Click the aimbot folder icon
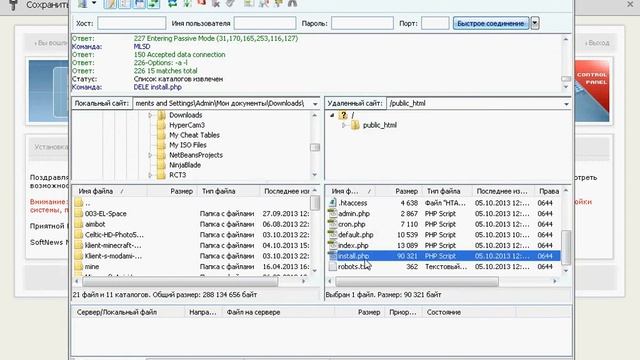This screenshot has width=640, height=360. click(79, 224)
